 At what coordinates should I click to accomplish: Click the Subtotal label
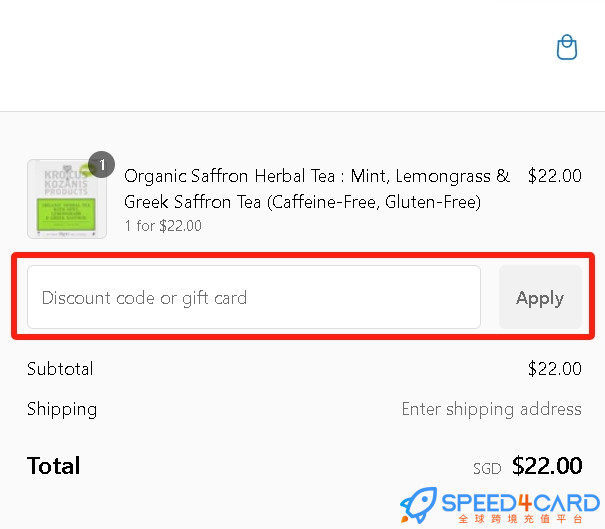(60, 369)
